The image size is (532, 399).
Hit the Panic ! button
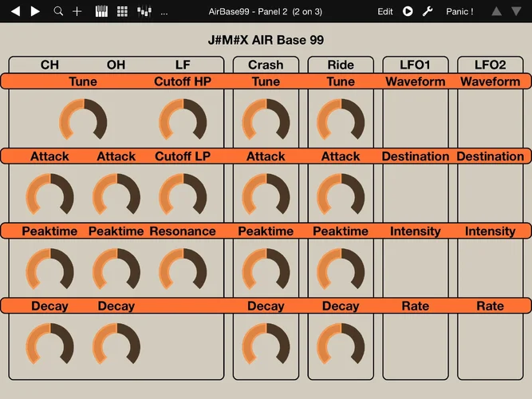coord(459,11)
